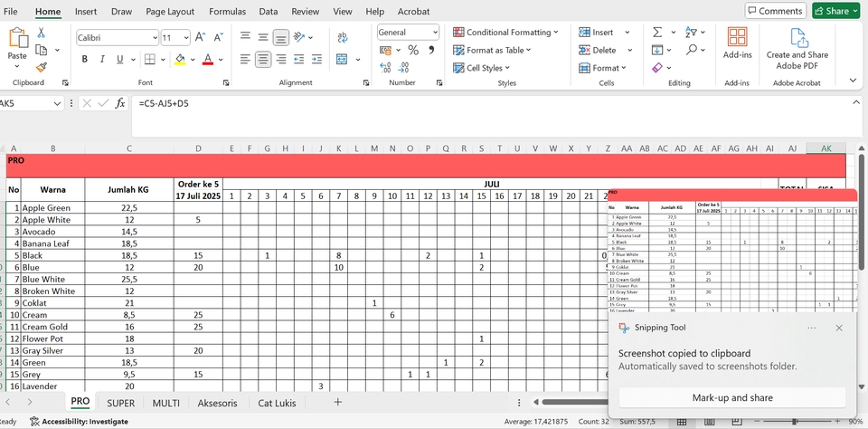The height and width of the screenshot is (429, 868).
Task: Click the Name Box dropdown arrow
Action: coord(57,104)
